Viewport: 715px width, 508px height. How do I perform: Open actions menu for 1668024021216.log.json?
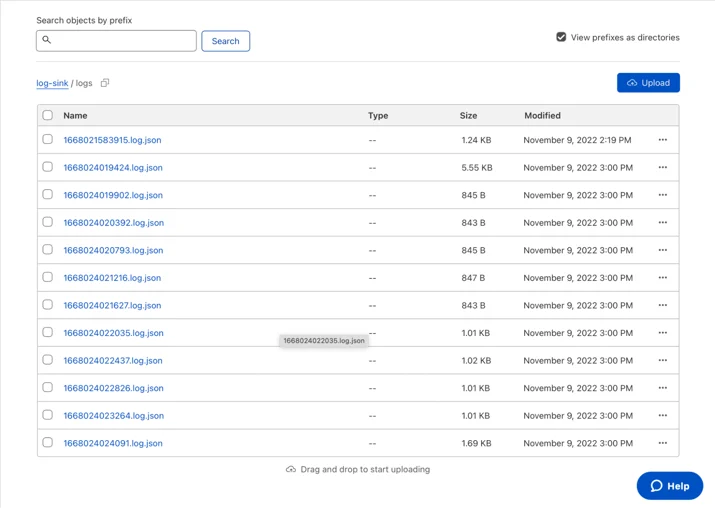click(x=663, y=278)
